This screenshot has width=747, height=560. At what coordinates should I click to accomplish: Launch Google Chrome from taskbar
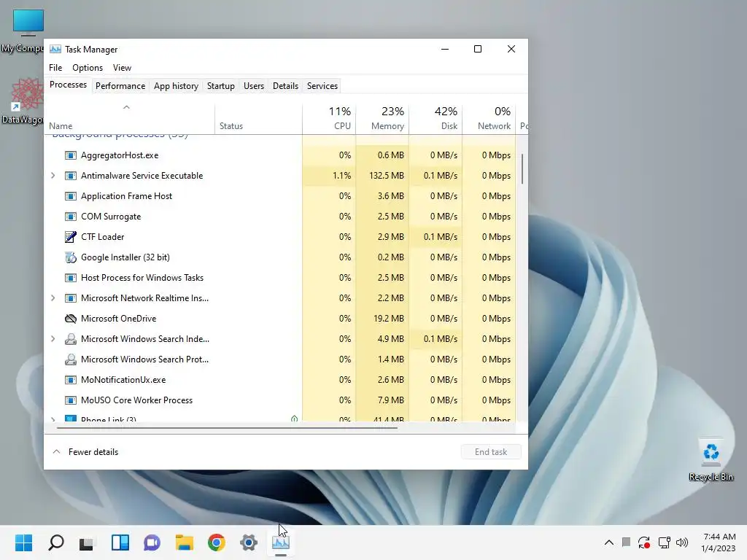(x=216, y=542)
